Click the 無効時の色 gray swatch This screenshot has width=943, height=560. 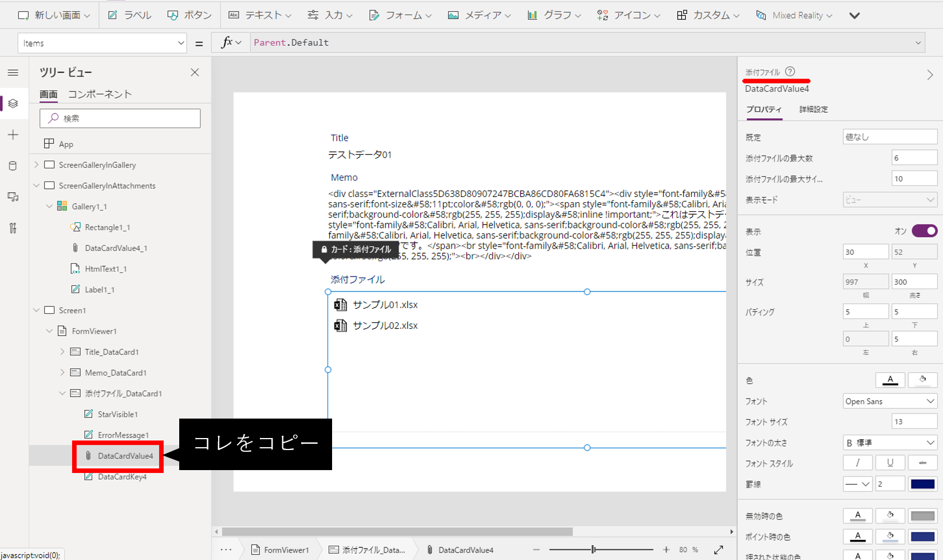click(x=923, y=515)
